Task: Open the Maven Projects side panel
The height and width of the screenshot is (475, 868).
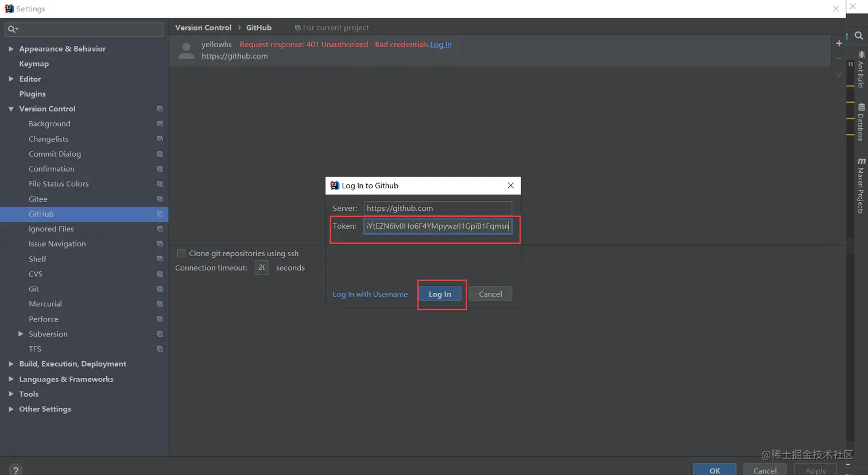Action: [x=861, y=186]
